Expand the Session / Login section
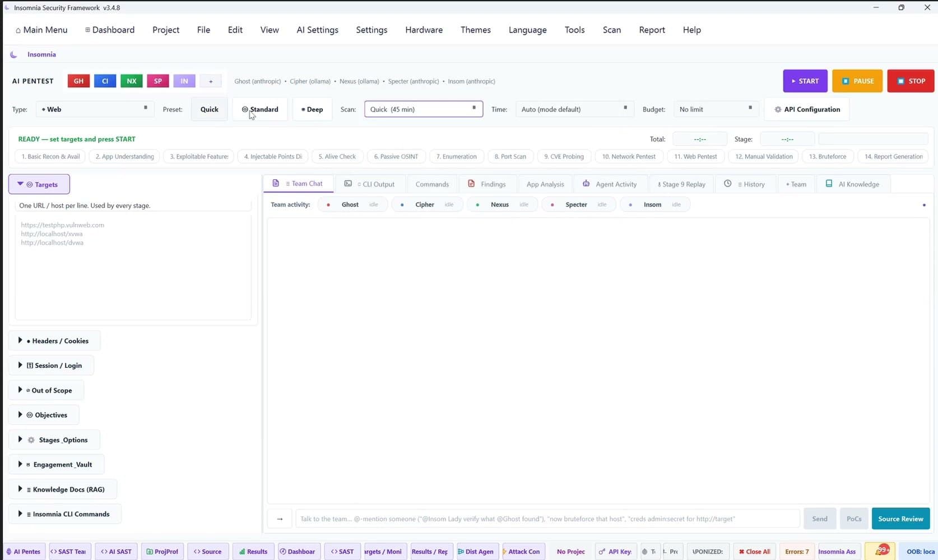The height and width of the screenshot is (560, 938). click(x=51, y=365)
